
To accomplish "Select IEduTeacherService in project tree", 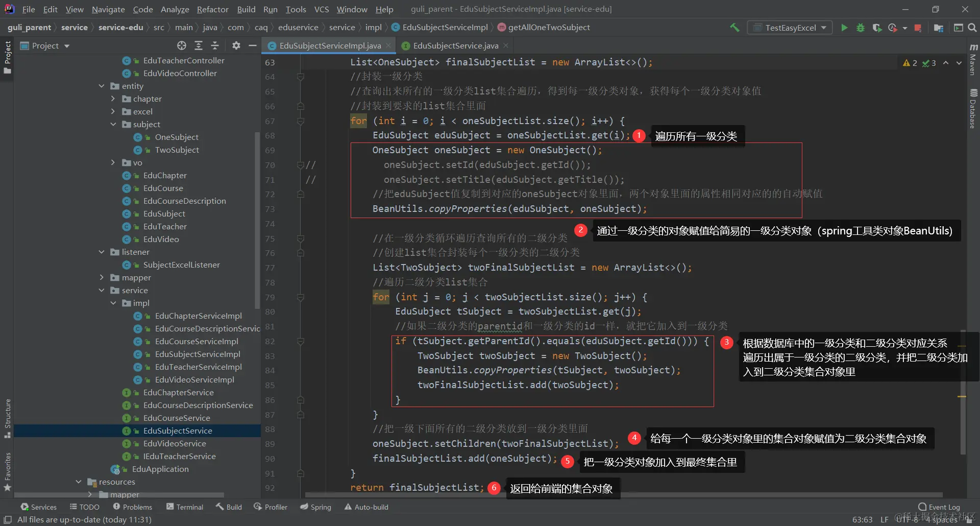I will point(179,457).
